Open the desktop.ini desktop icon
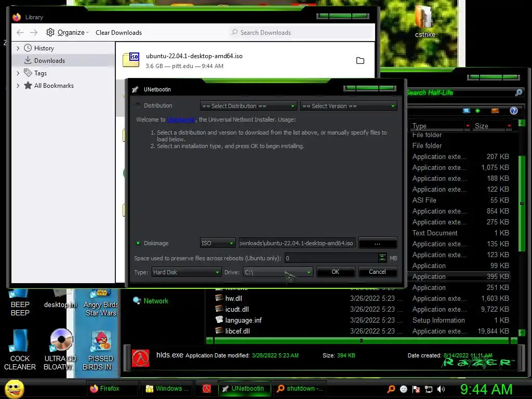Image resolution: width=532 pixels, height=399 pixels. (x=60, y=299)
